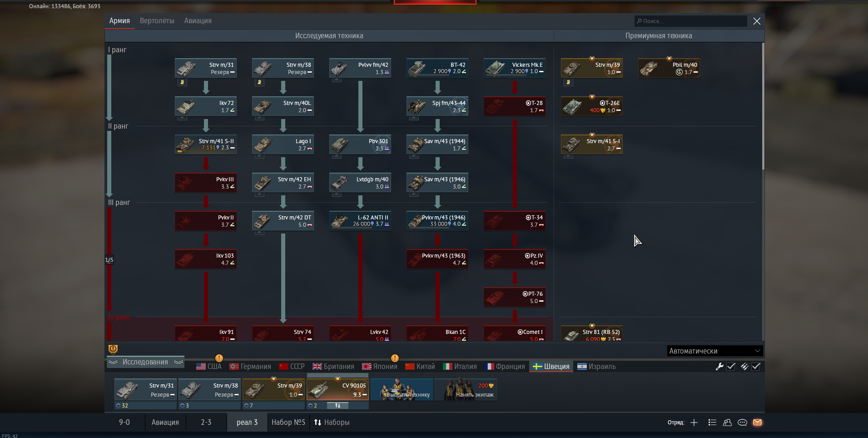Select the Pvkv m/43 (1946) vehicle card
This screenshot has width=868, height=438.
tap(437, 221)
